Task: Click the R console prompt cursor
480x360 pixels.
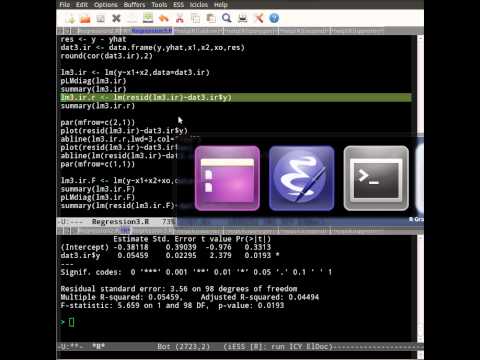Action: [72, 322]
